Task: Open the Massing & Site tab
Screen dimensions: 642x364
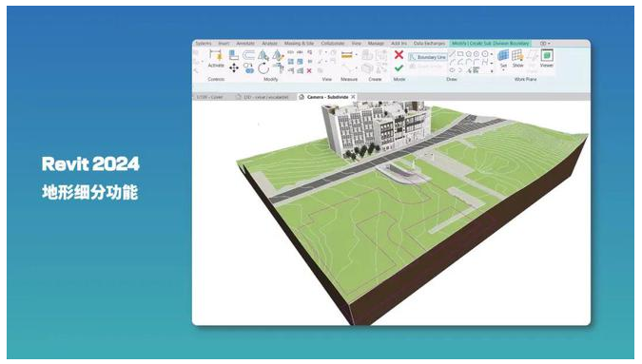Action: coord(299,44)
